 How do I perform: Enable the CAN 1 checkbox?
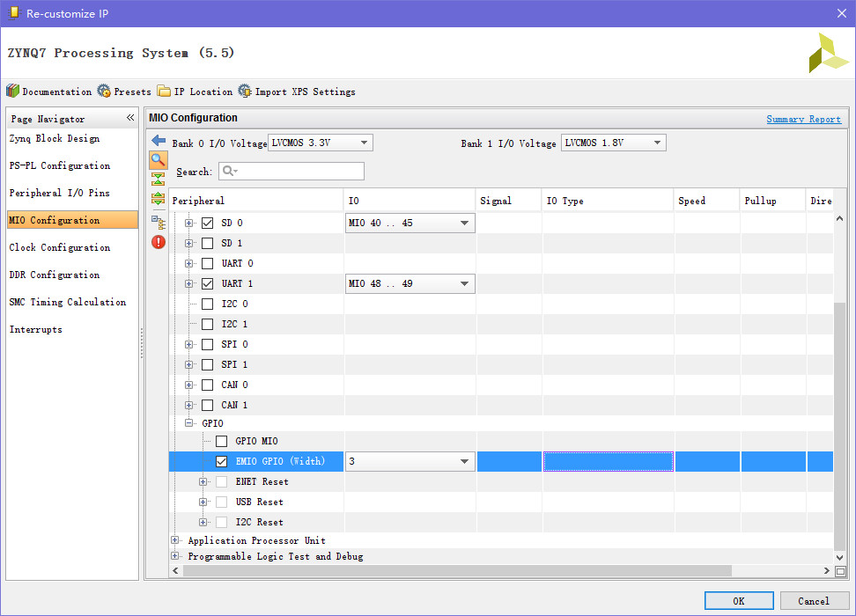tap(208, 405)
